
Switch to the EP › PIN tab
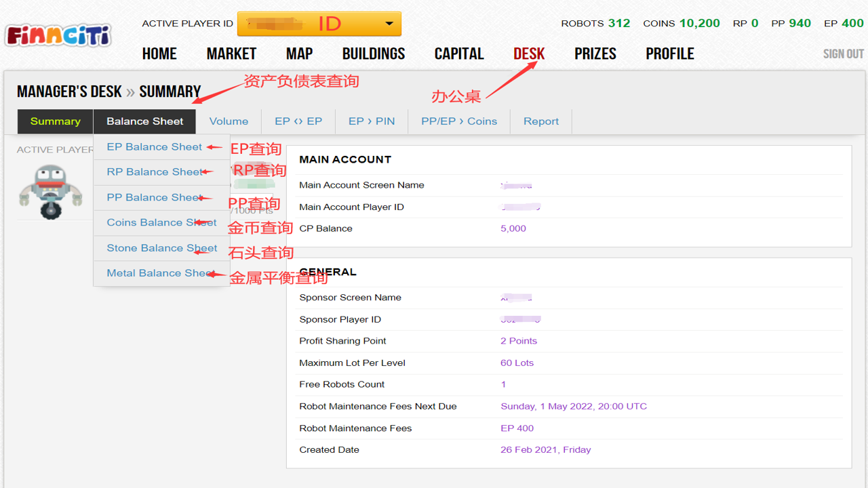pyautogui.click(x=372, y=121)
